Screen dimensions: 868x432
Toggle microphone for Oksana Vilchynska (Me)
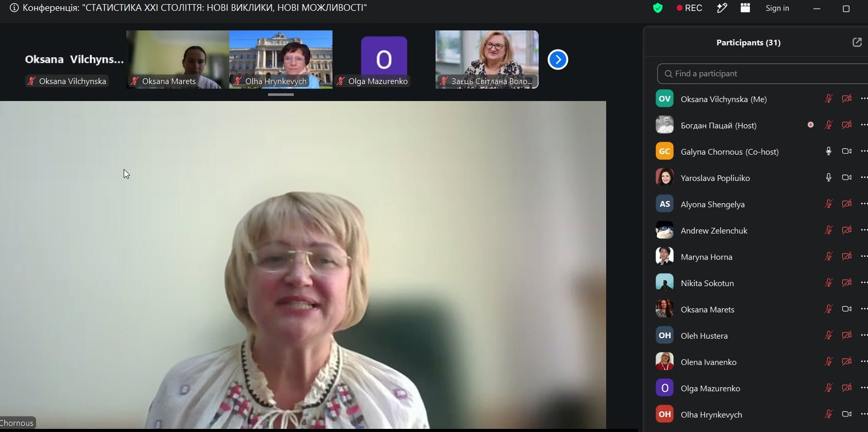coord(828,98)
